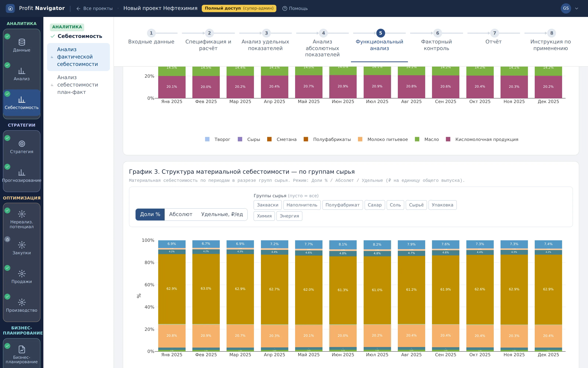
Task: Open the locked Закупки gear icon
Action: (22, 245)
